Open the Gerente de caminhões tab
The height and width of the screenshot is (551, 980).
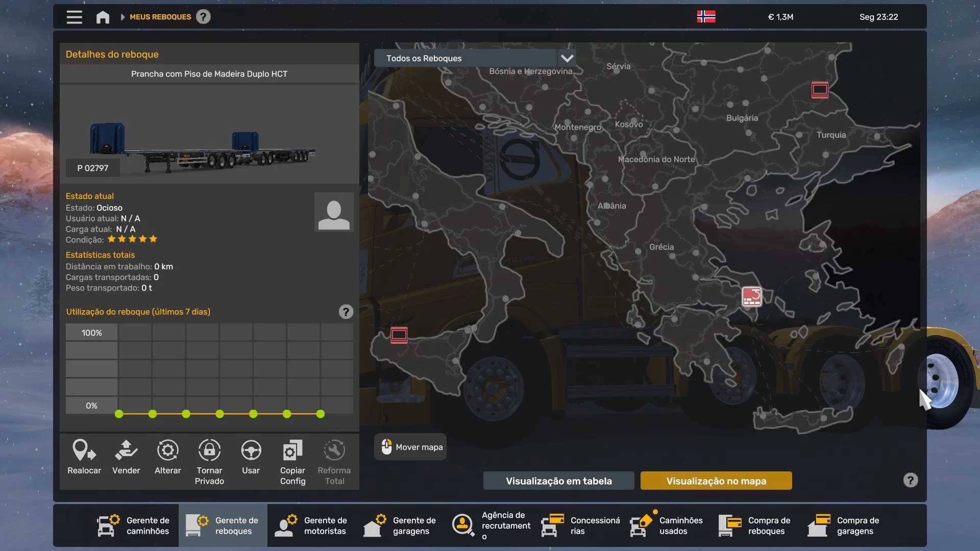[134, 525]
